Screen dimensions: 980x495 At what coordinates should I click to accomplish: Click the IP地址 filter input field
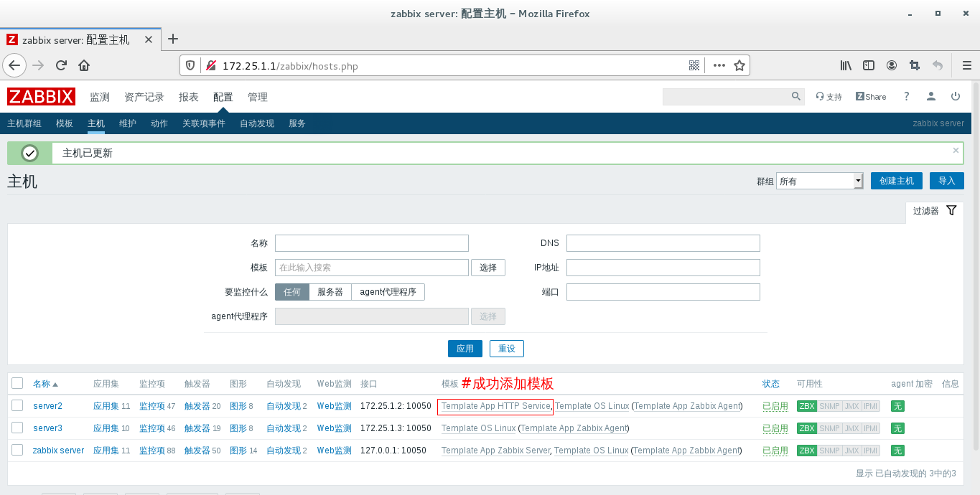coord(663,268)
